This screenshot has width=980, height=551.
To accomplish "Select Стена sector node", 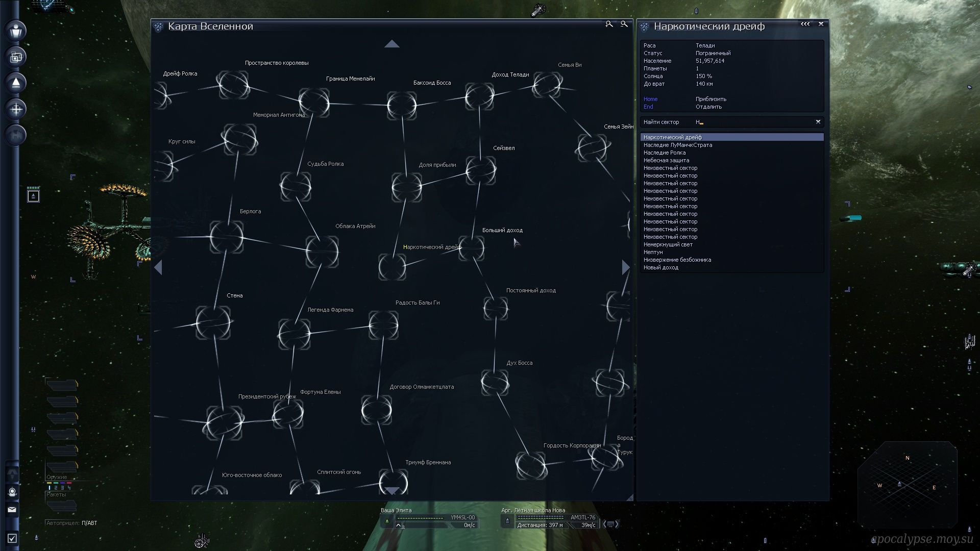I will (x=213, y=322).
